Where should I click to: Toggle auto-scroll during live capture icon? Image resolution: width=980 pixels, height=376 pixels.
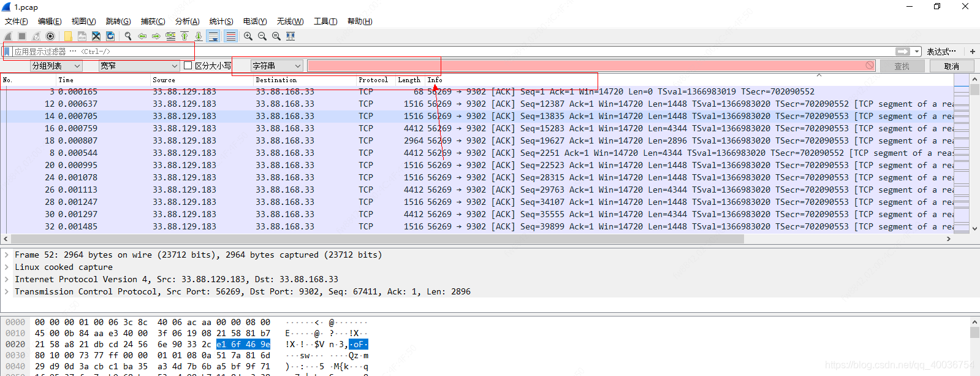(213, 36)
